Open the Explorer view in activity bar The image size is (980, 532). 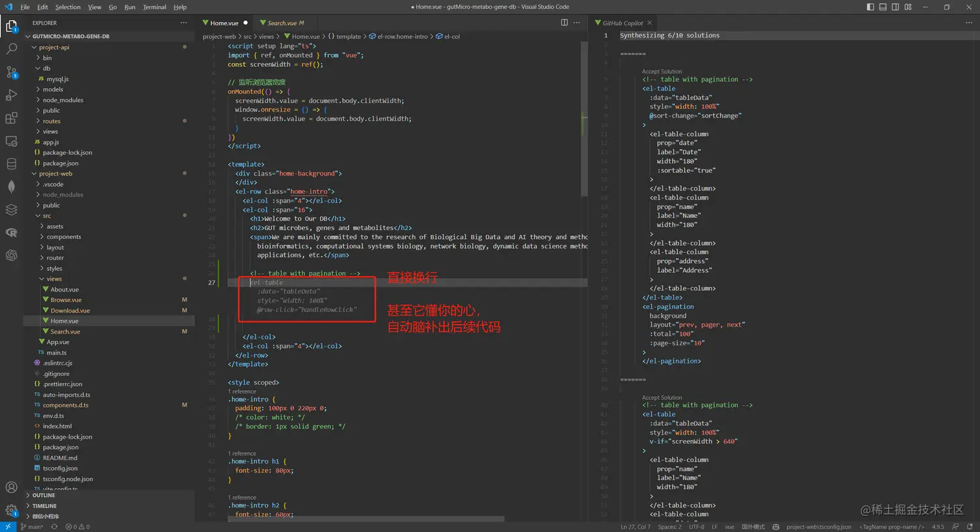12,26
